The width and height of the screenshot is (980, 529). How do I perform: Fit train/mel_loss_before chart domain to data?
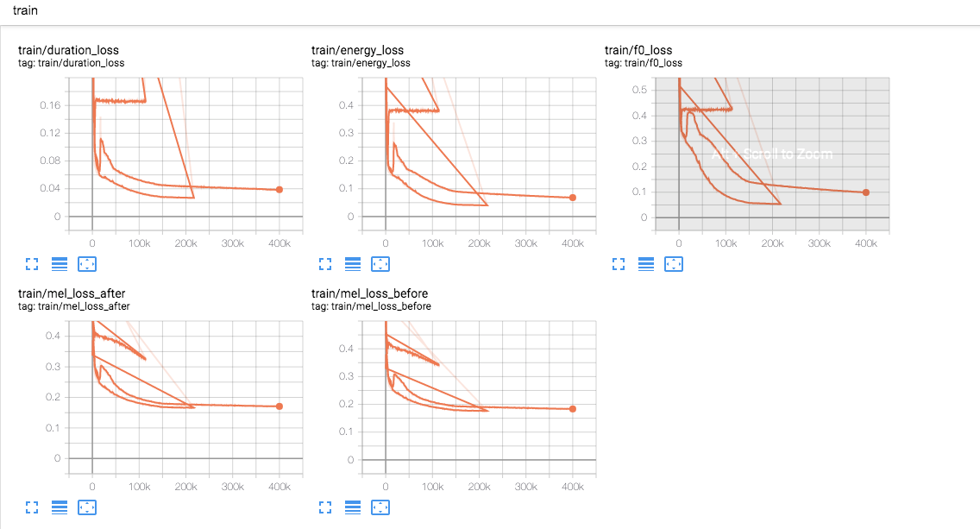tap(380, 507)
